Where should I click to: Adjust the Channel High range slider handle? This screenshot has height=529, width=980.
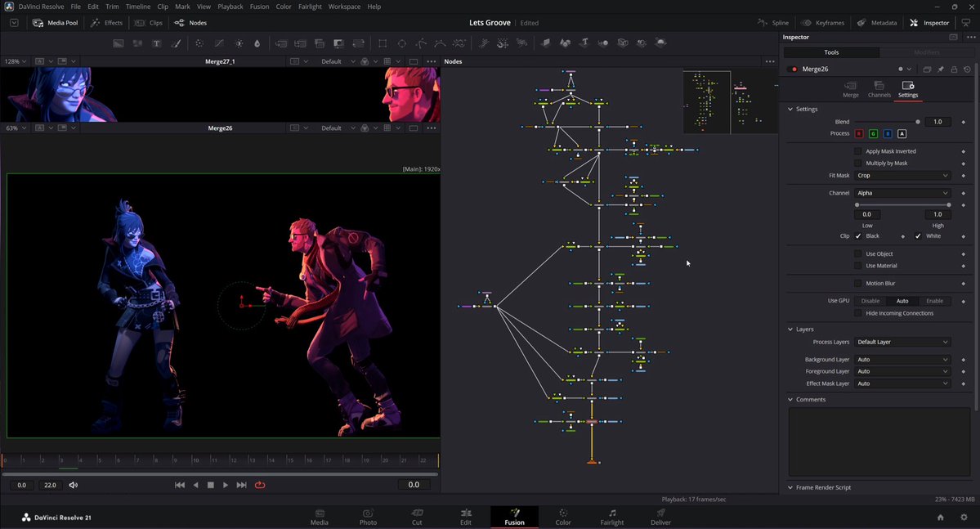coord(949,205)
